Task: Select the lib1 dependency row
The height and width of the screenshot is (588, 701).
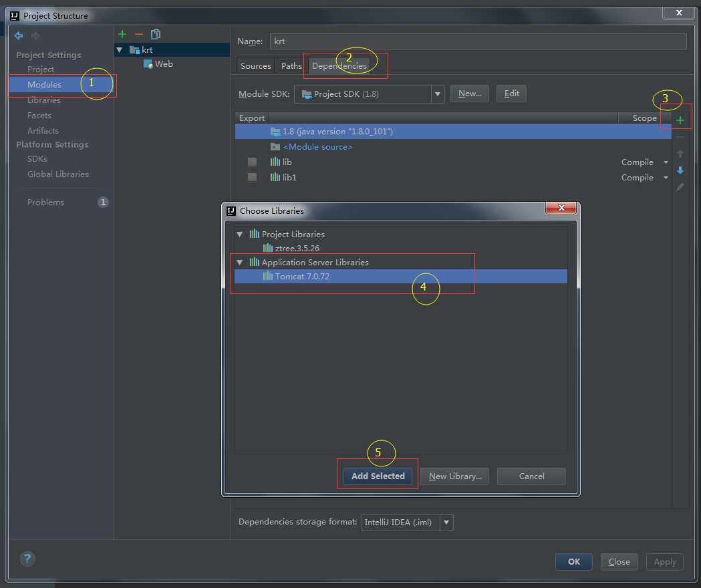Action: coord(453,177)
